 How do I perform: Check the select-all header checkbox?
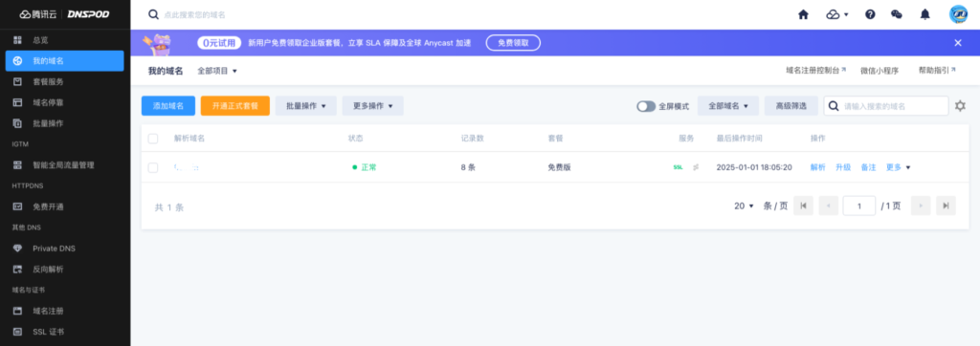153,138
